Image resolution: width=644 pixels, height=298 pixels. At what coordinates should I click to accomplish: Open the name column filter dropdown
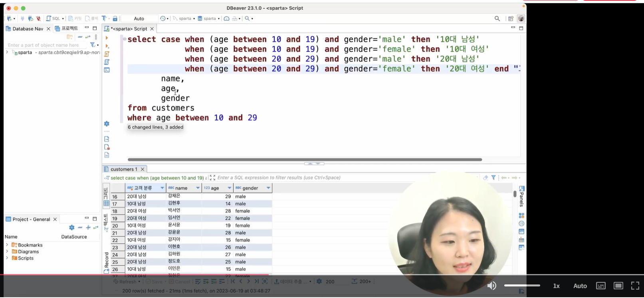tap(198, 188)
